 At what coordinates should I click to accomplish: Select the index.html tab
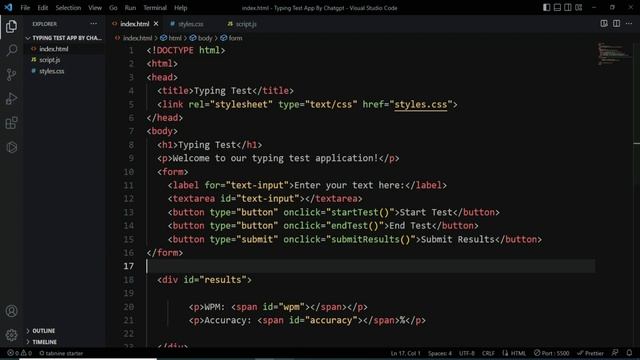(x=135, y=24)
